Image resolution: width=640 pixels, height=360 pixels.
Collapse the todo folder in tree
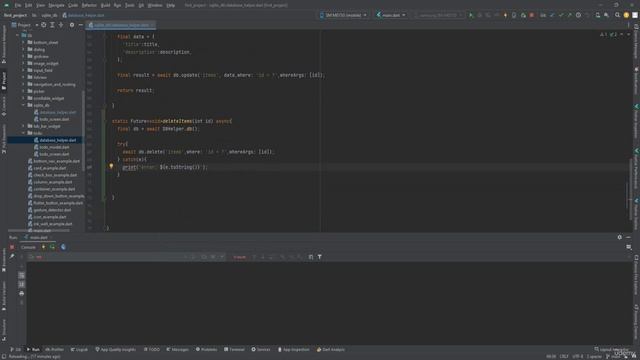coord(24,133)
